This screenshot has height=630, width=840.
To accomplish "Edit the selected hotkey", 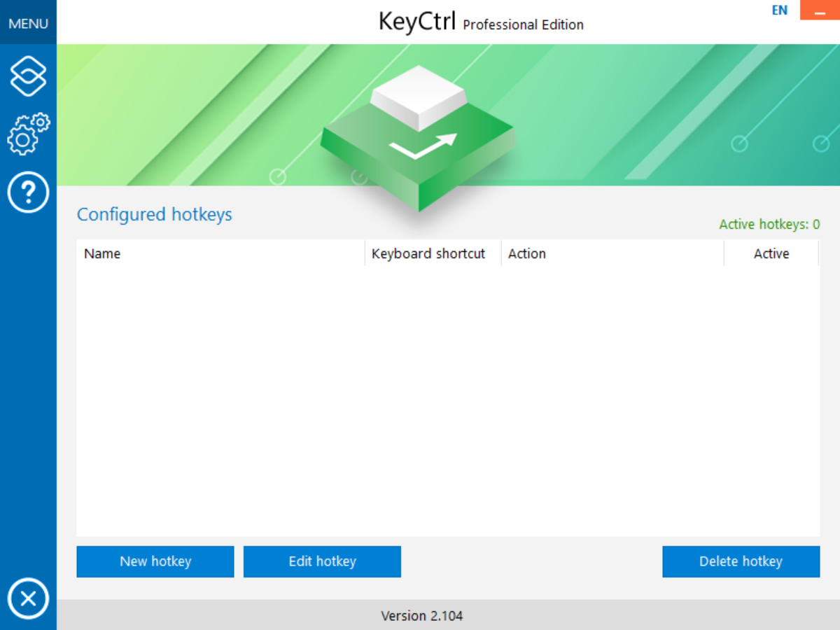I will click(322, 561).
